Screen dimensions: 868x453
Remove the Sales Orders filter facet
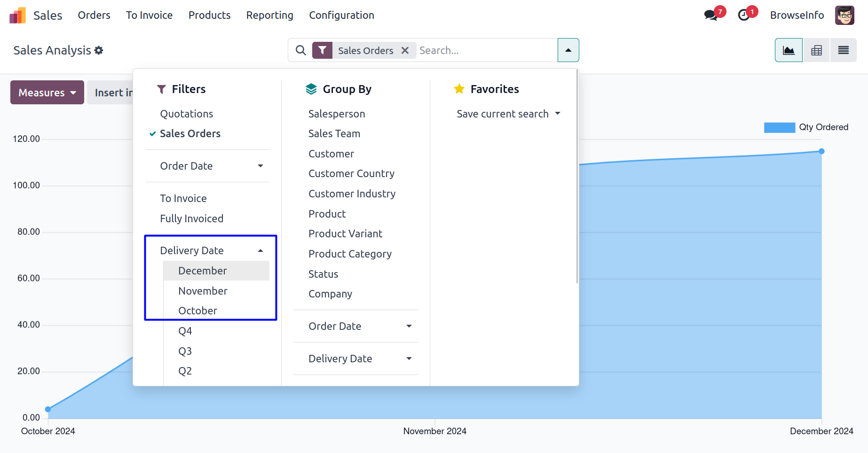(405, 50)
